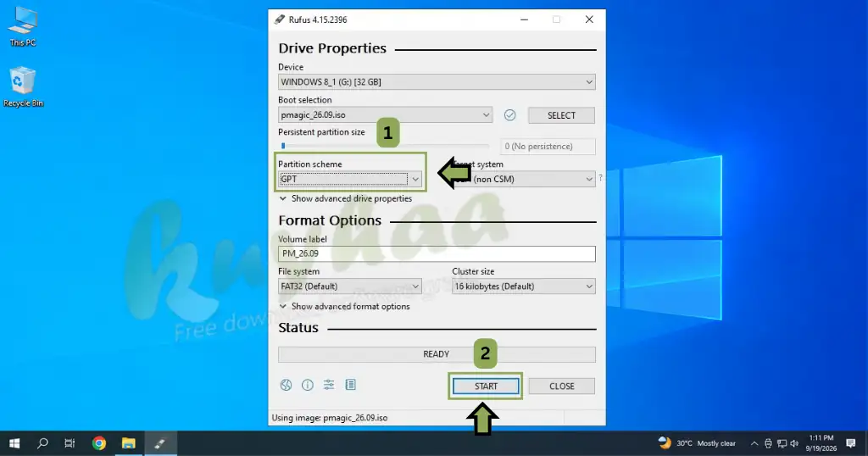Image resolution: width=868 pixels, height=456 pixels.
Task: Click the persistence size field showing 0
Action: tap(548, 147)
